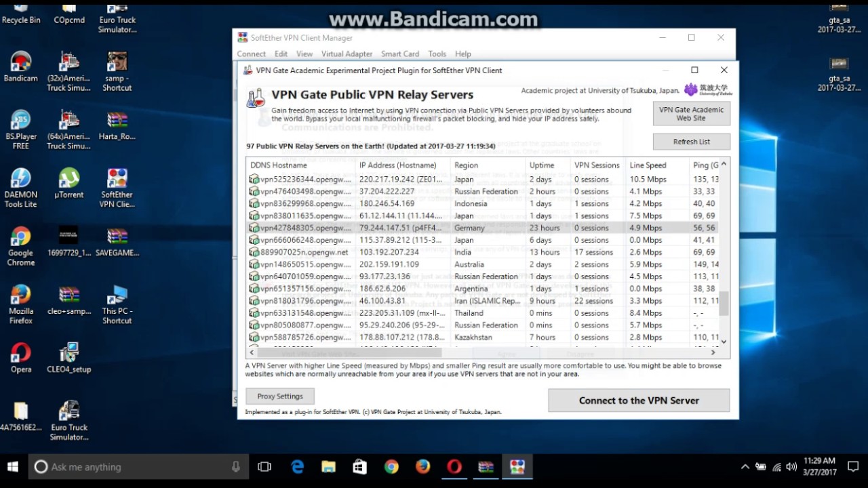Click the Refresh List button
The image size is (868, 488).
click(x=691, y=142)
